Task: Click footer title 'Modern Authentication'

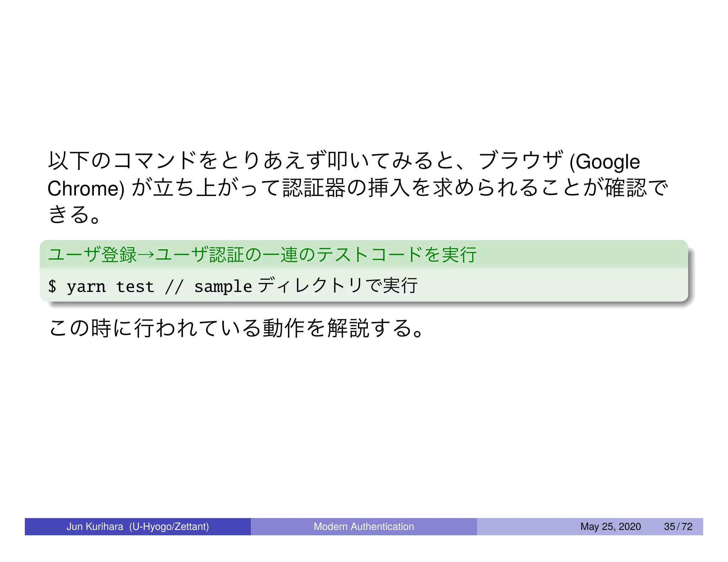Action: tap(364, 526)
